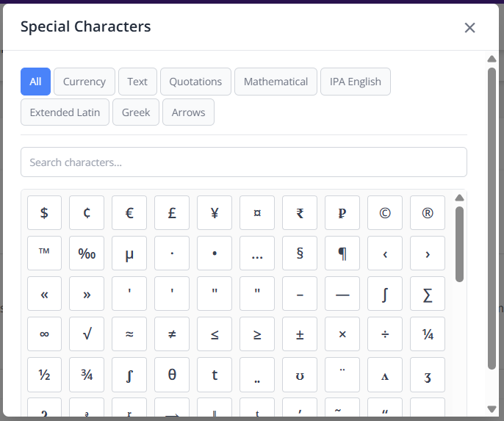The image size is (504, 421).
Task: Insert the pilcrow paragraph mark
Action: [342, 253]
